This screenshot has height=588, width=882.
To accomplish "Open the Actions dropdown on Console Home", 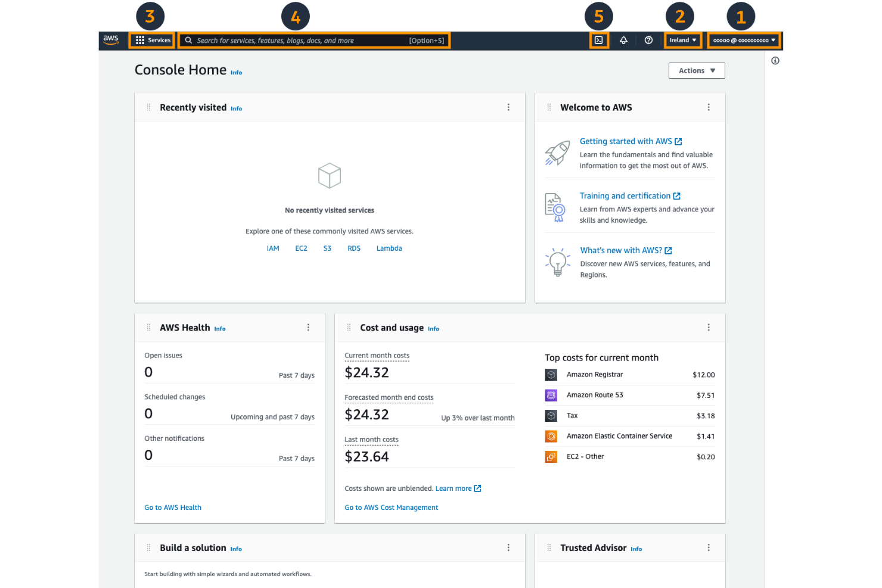I will [696, 70].
